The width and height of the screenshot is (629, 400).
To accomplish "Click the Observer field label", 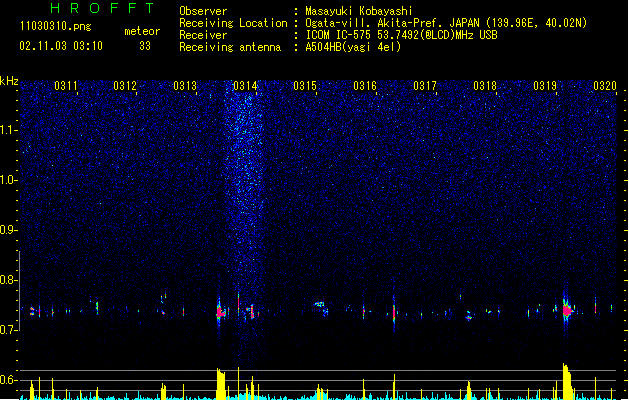I will click(203, 11).
